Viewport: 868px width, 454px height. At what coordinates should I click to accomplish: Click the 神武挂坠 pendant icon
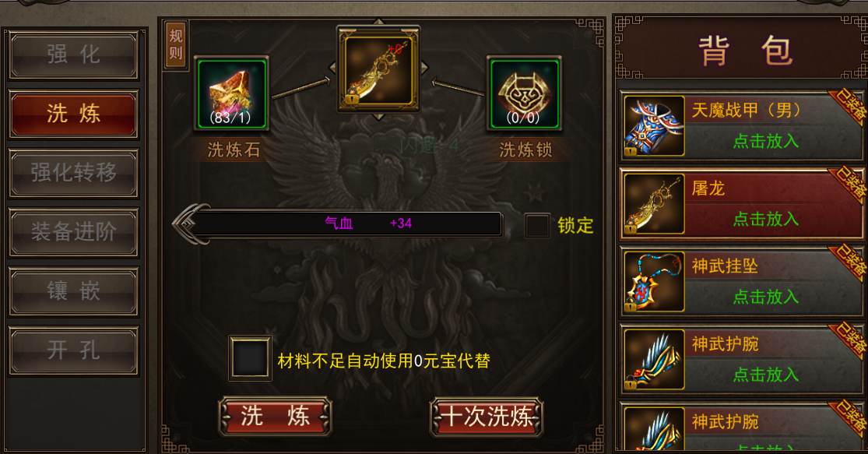(654, 282)
